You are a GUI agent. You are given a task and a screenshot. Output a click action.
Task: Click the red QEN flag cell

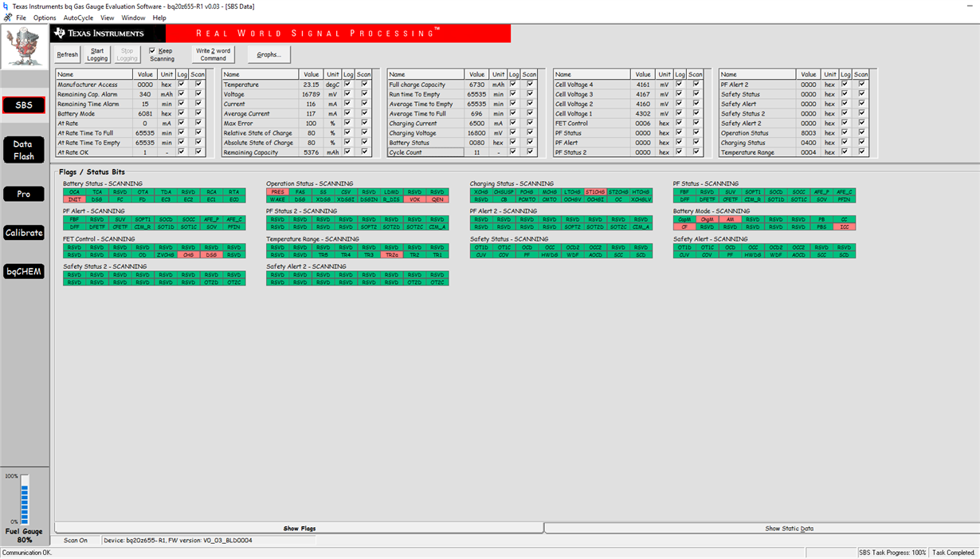[x=437, y=199]
